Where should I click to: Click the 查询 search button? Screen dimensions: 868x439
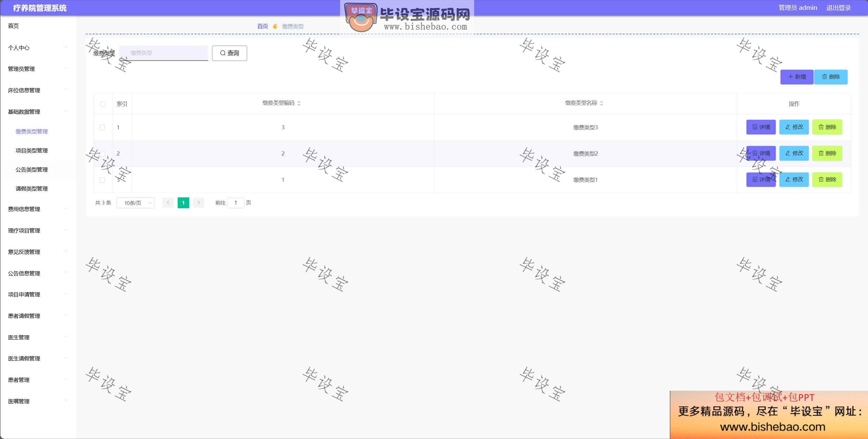(229, 53)
